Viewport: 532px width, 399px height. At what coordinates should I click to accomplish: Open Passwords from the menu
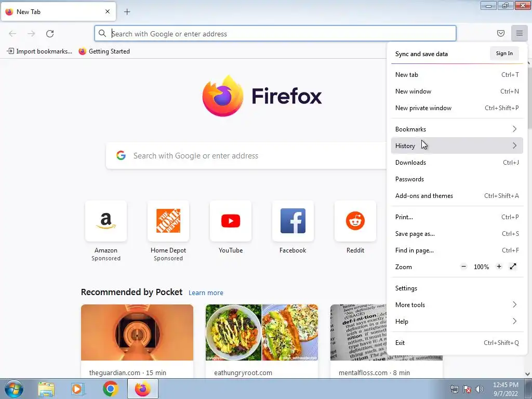click(457, 179)
